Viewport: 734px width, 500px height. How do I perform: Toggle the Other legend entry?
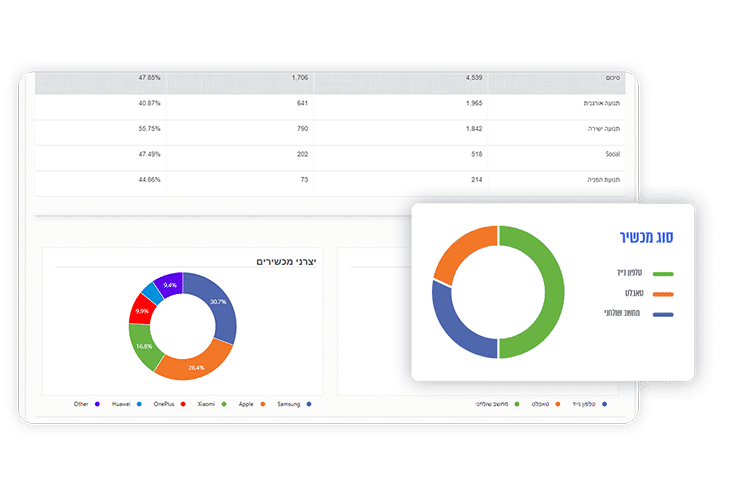[x=87, y=404]
